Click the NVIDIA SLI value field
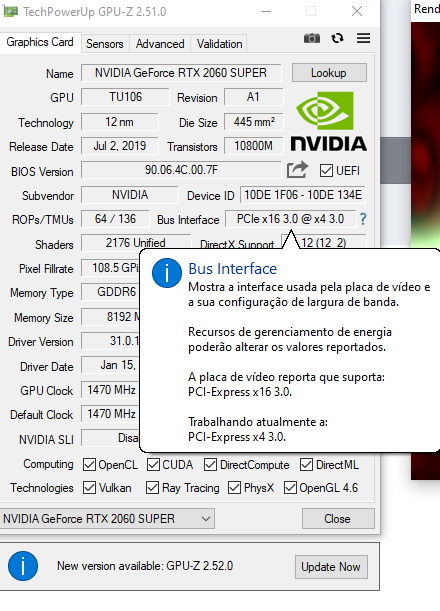440x611 pixels. click(x=111, y=438)
